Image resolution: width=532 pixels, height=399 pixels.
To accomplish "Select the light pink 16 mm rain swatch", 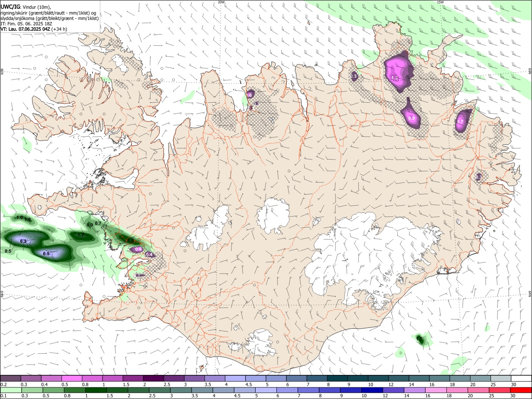I will pos(436,390).
